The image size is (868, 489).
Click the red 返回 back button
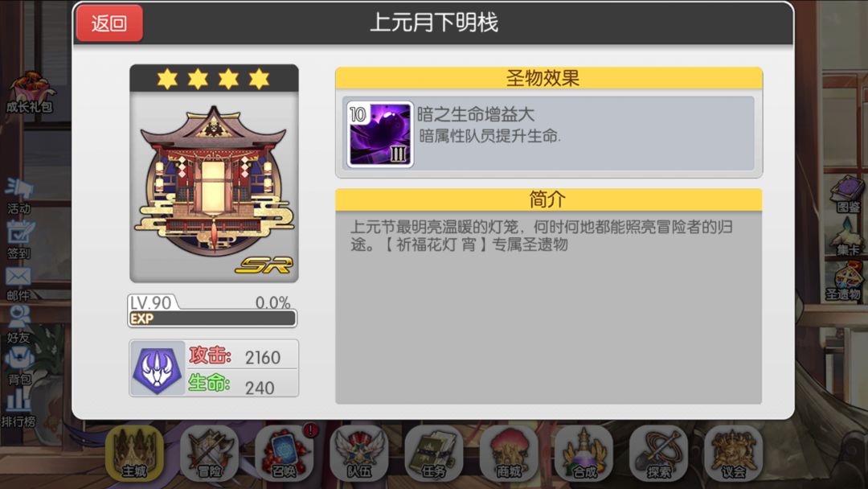(x=109, y=23)
